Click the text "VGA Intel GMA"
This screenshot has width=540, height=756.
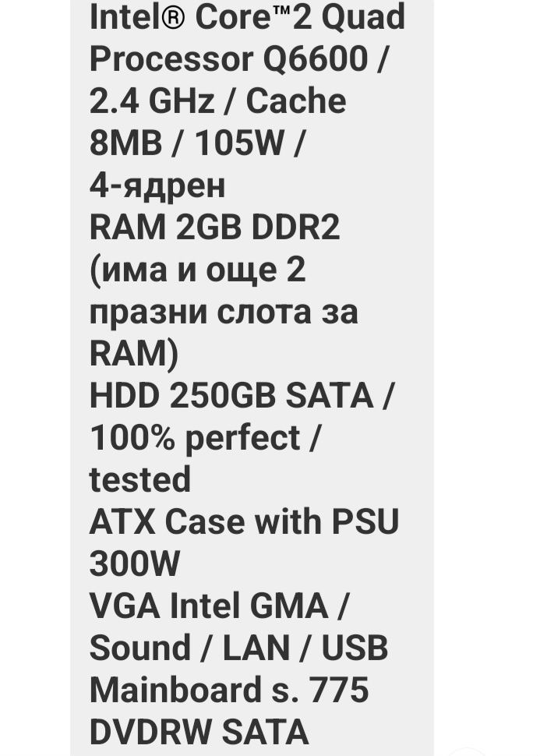[x=209, y=606]
